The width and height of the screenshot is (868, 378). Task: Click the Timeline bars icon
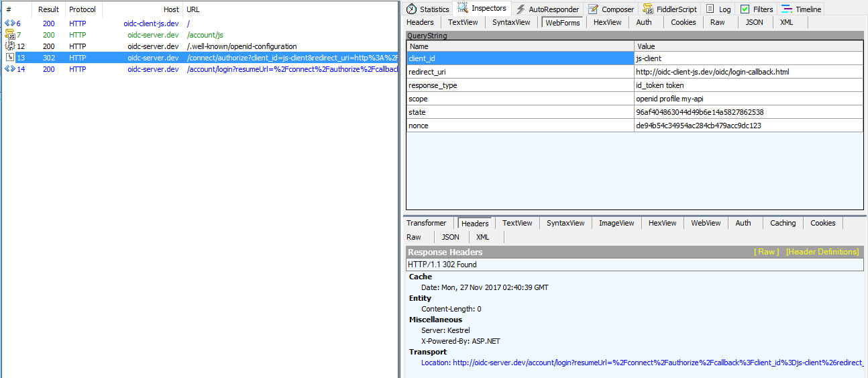click(786, 9)
